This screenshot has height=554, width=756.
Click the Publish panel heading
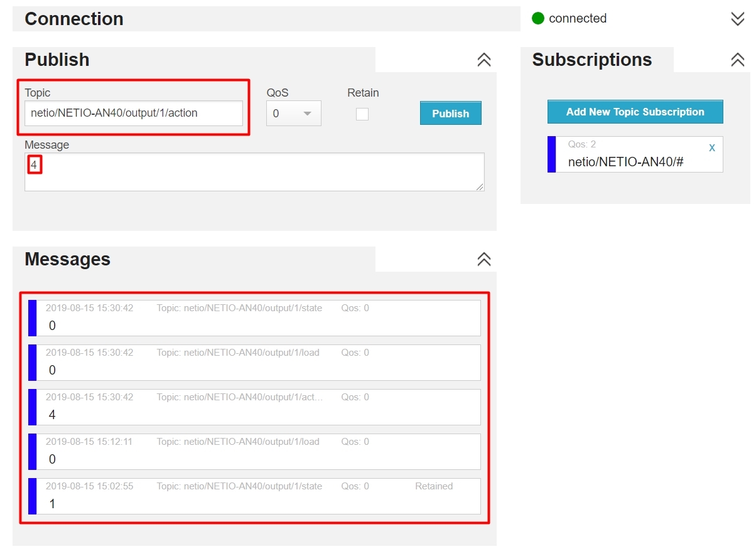[x=57, y=60]
